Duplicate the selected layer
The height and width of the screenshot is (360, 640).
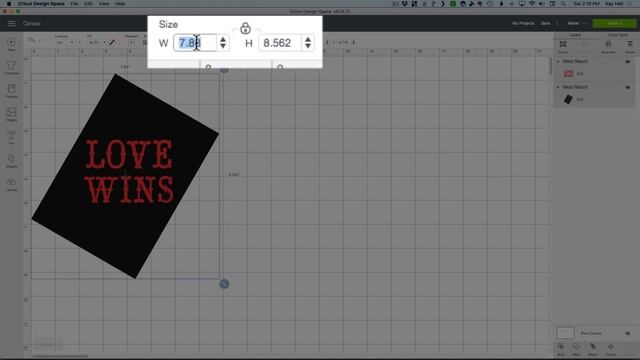tap(609, 46)
